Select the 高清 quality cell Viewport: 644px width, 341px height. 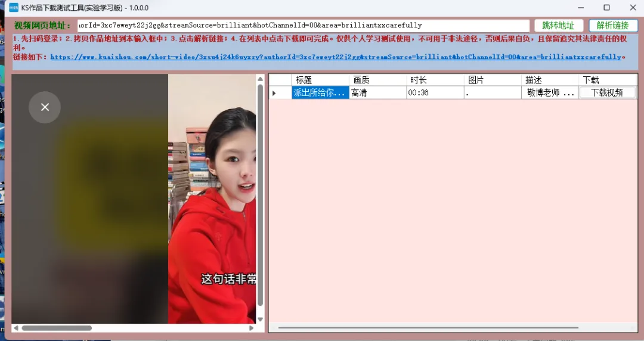coord(378,93)
